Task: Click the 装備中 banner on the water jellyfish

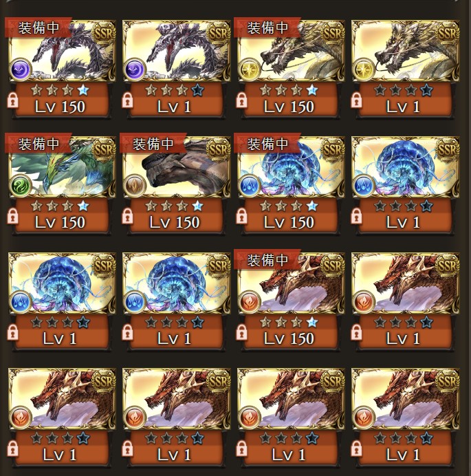Action: 267,144
